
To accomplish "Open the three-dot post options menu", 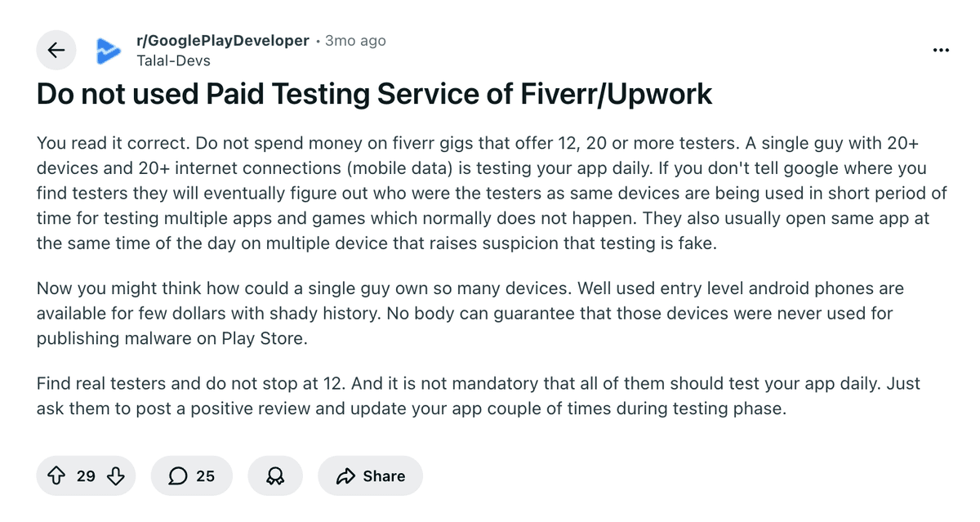I will coord(941,50).
